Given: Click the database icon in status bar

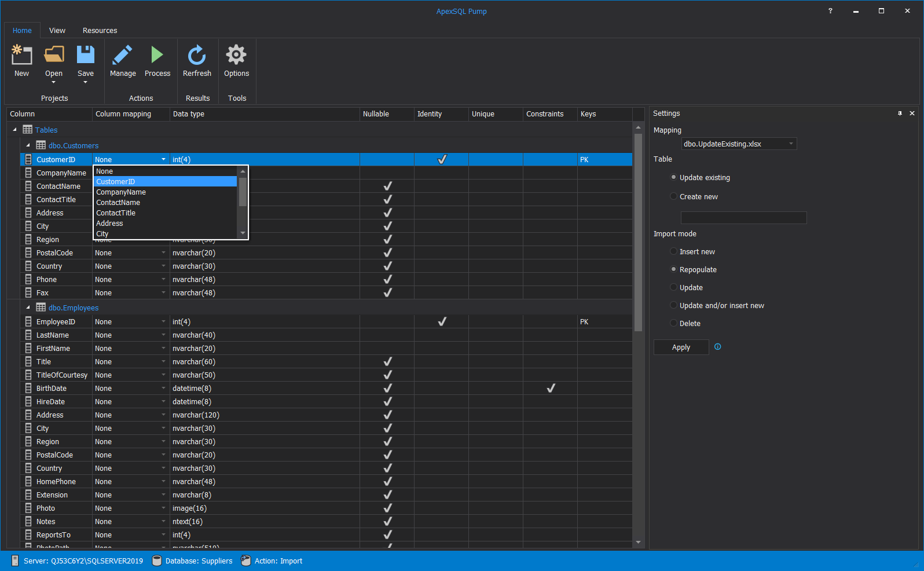Looking at the screenshot, I should 156,561.
